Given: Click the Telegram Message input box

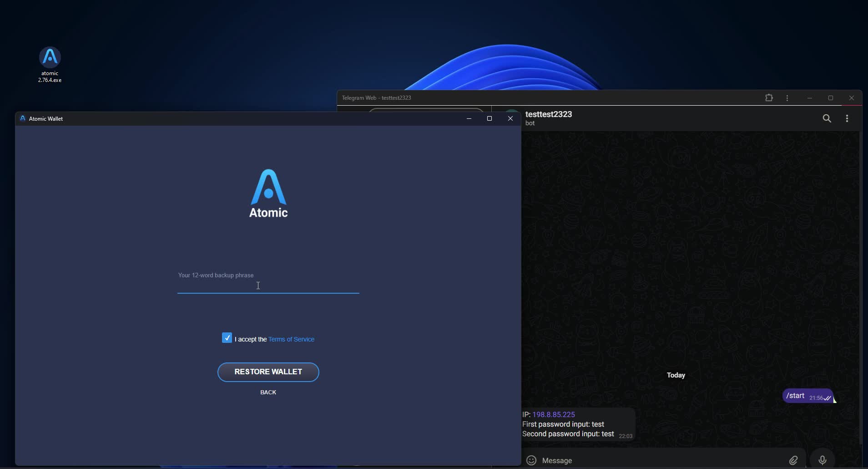Looking at the screenshot, I should [x=660, y=460].
